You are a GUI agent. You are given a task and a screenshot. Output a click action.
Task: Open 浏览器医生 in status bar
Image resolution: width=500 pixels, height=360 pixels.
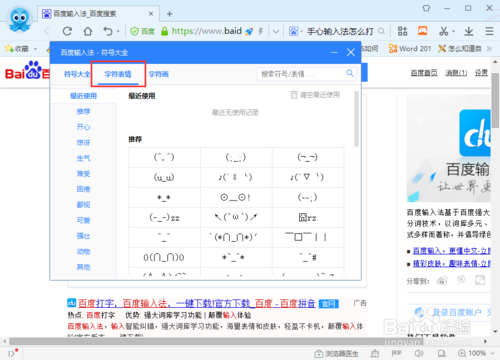pyautogui.click(x=337, y=354)
